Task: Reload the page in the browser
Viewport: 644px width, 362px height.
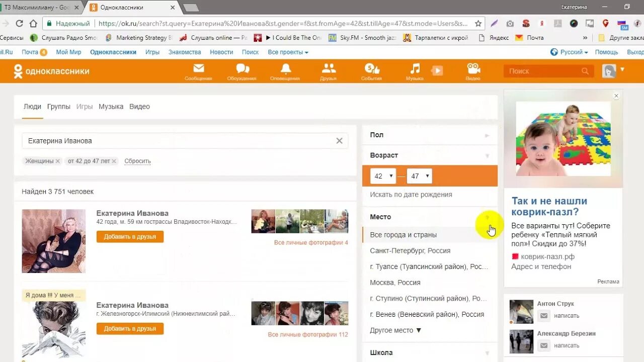Action: (x=20, y=23)
